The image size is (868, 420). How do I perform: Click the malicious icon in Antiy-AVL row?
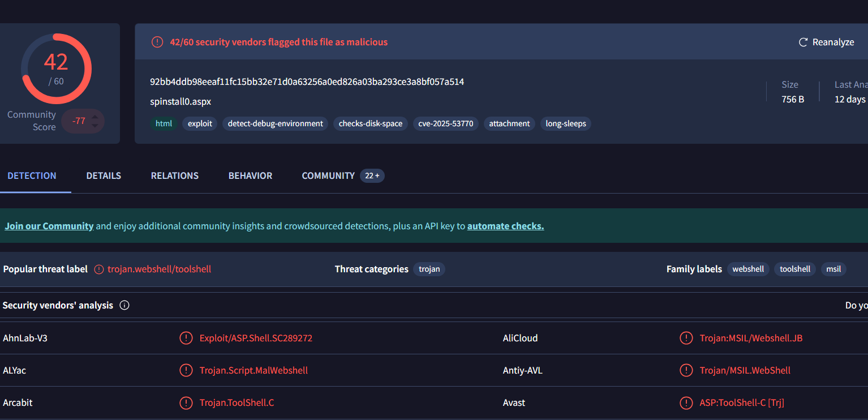click(686, 371)
